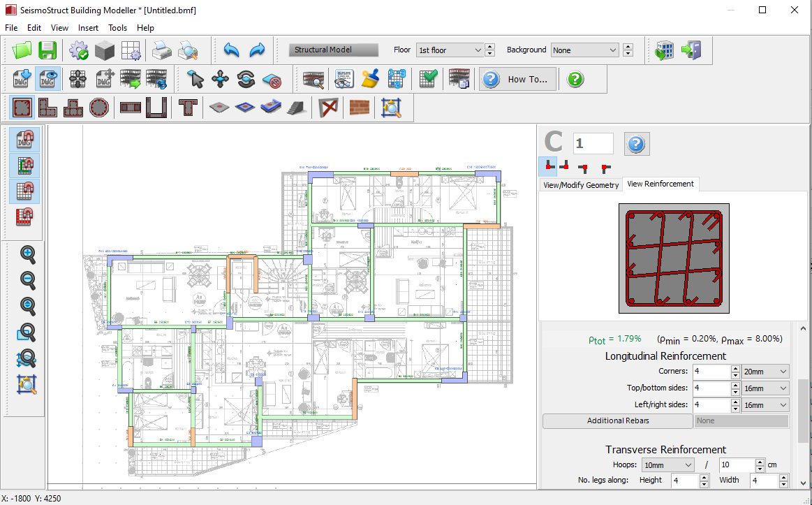The height and width of the screenshot is (505, 812).
Task: Insert rectangular wall section
Action: tap(131, 108)
